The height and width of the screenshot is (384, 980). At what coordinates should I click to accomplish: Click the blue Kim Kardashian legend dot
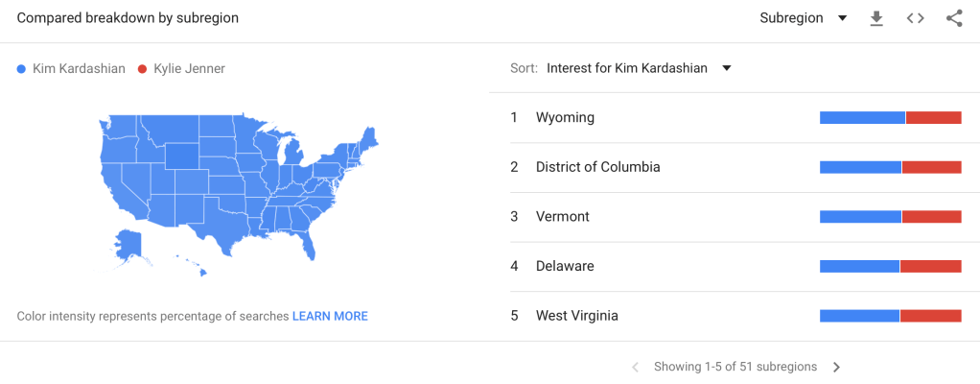coord(22,69)
